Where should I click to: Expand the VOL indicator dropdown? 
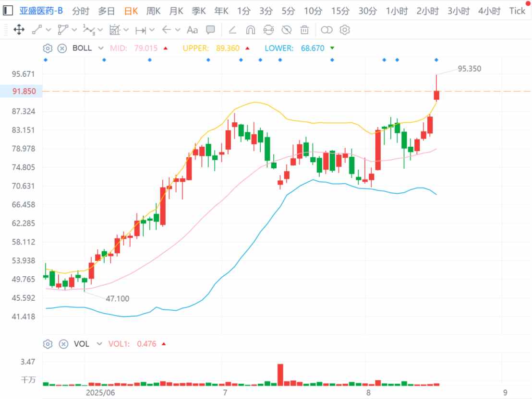(x=99, y=344)
